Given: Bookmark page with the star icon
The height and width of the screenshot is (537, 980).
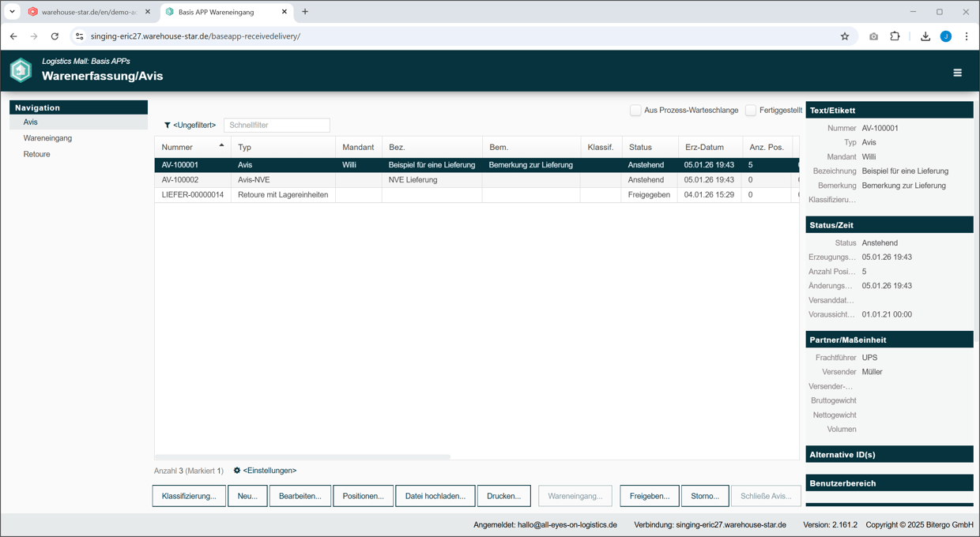Looking at the screenshot, I should [845, 36].
